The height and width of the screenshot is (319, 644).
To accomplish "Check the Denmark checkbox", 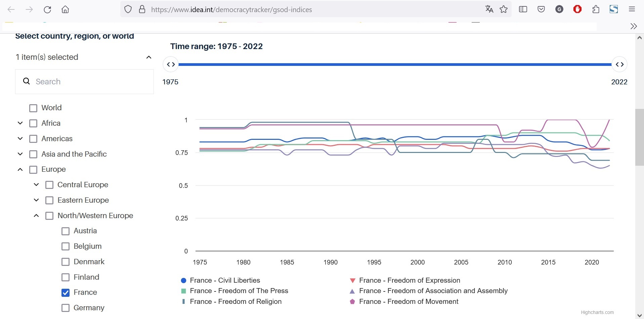I will (x=66, y=262).
